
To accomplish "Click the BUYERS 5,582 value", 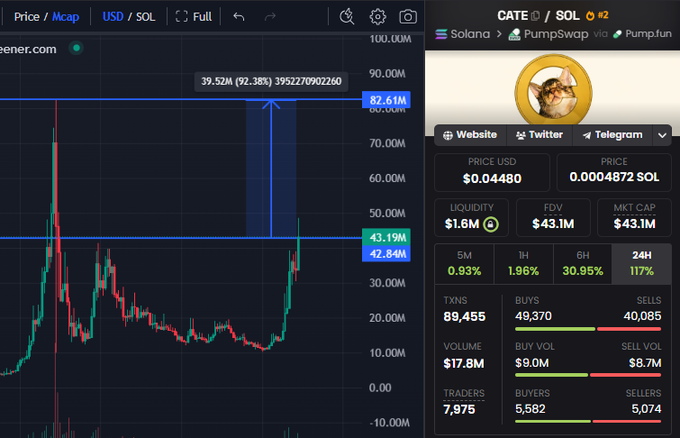I will (x=530, y=409).
